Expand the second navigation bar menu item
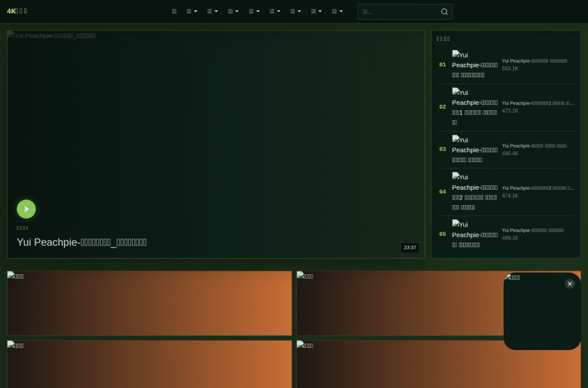 point(192,11)
